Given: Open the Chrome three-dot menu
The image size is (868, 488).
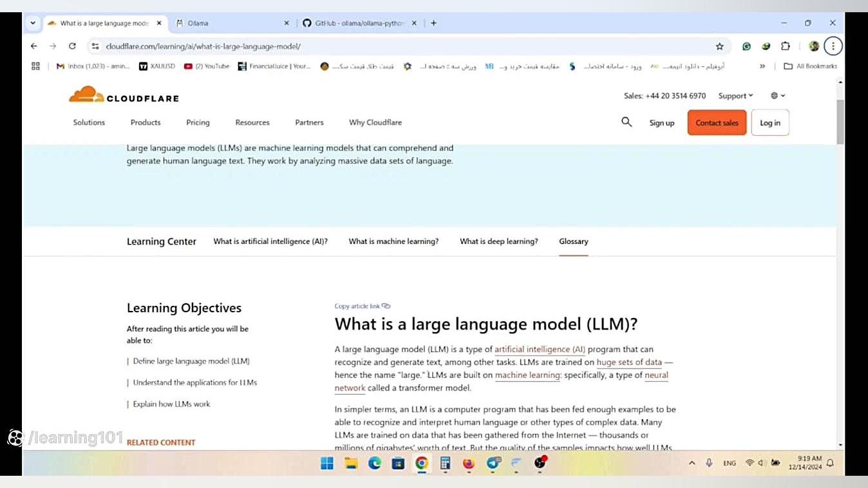Looking at the screenshot, I should (833, 46).
